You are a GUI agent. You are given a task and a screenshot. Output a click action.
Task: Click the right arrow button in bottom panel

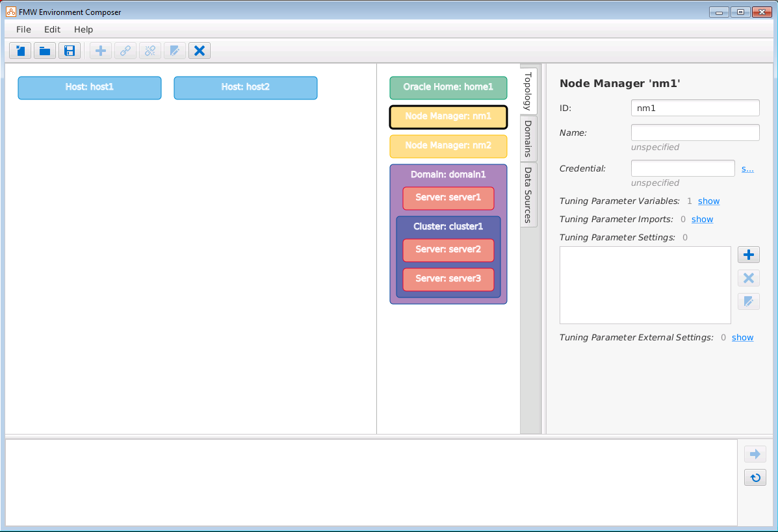(755, 454)
